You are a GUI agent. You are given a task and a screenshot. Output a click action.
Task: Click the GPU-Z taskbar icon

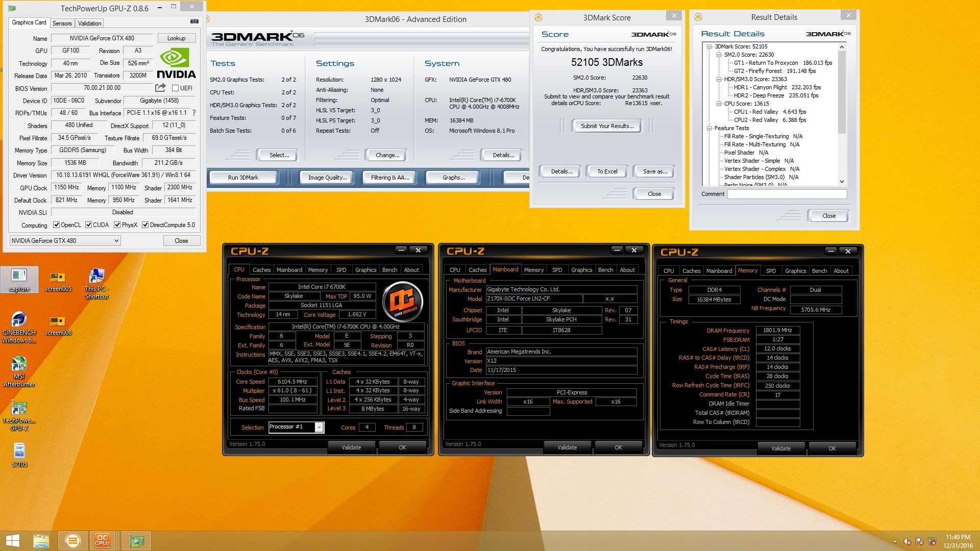click(136, 541)
